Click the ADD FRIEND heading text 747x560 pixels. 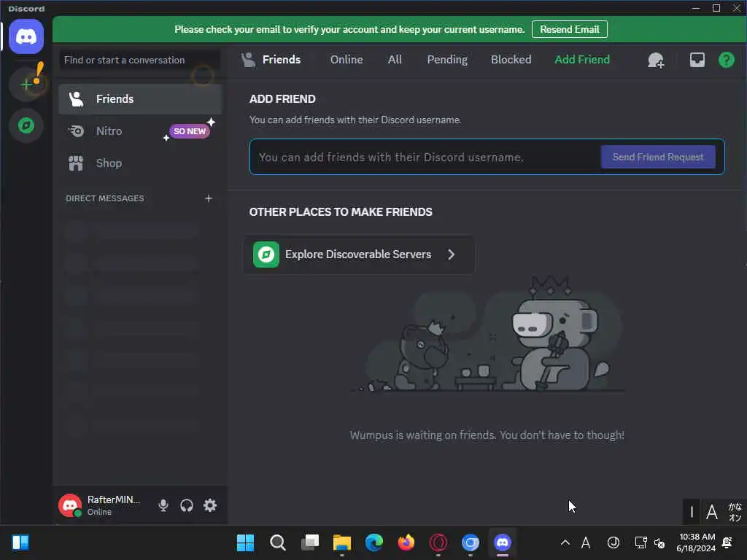point(282,99)
